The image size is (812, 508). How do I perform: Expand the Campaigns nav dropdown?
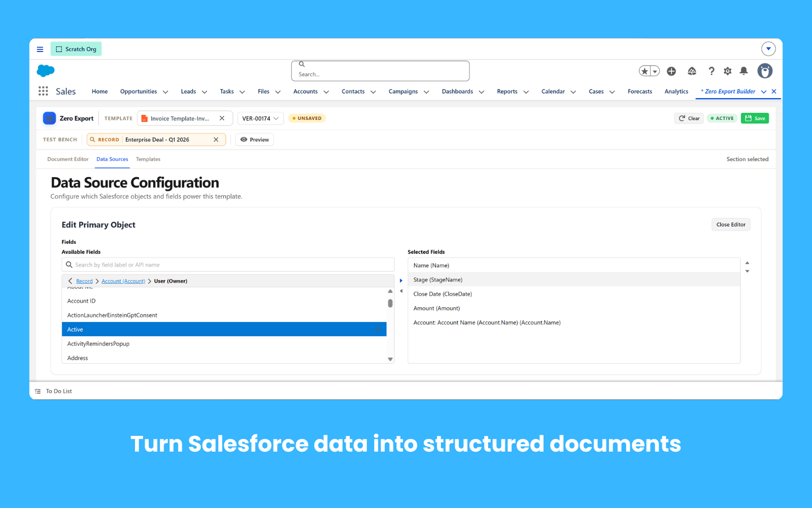click(x=426, y=92)
